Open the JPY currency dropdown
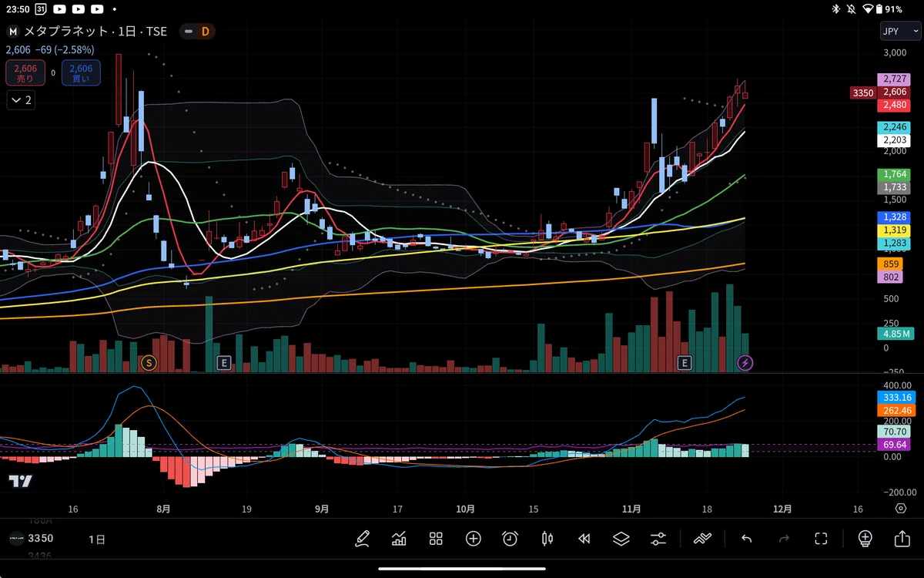924x578 pixels. click(x=900, y=32)
